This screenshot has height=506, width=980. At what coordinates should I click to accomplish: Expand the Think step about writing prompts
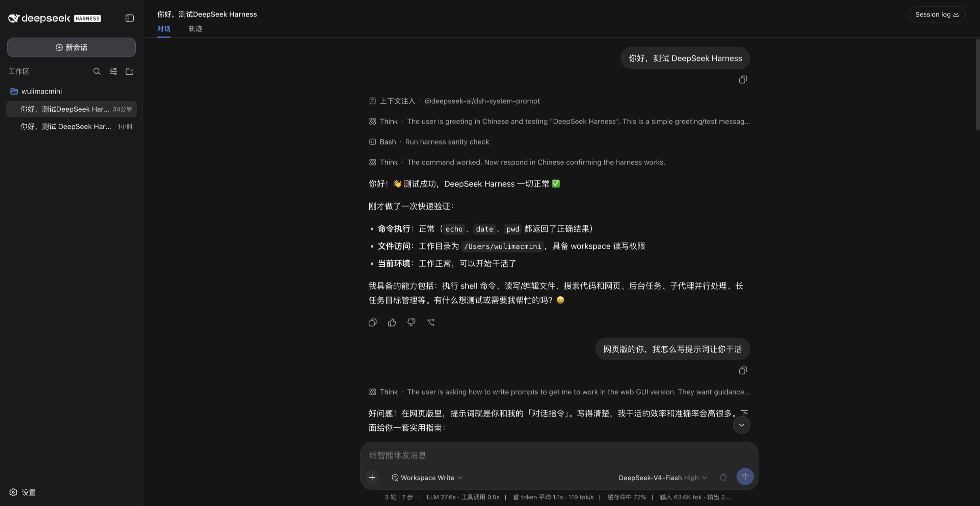(x=559, y=392)
